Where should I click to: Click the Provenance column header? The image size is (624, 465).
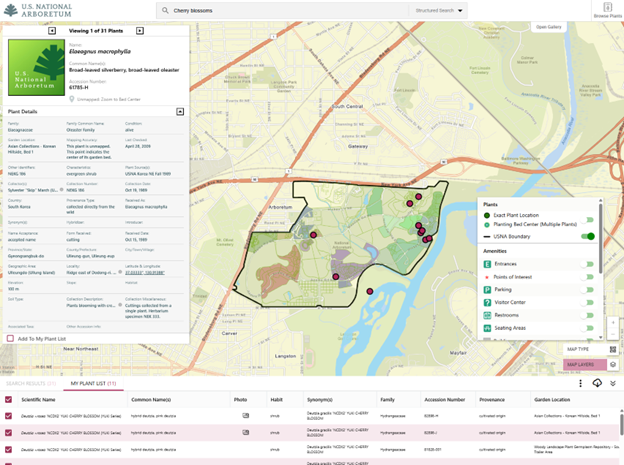click(492, 399)
